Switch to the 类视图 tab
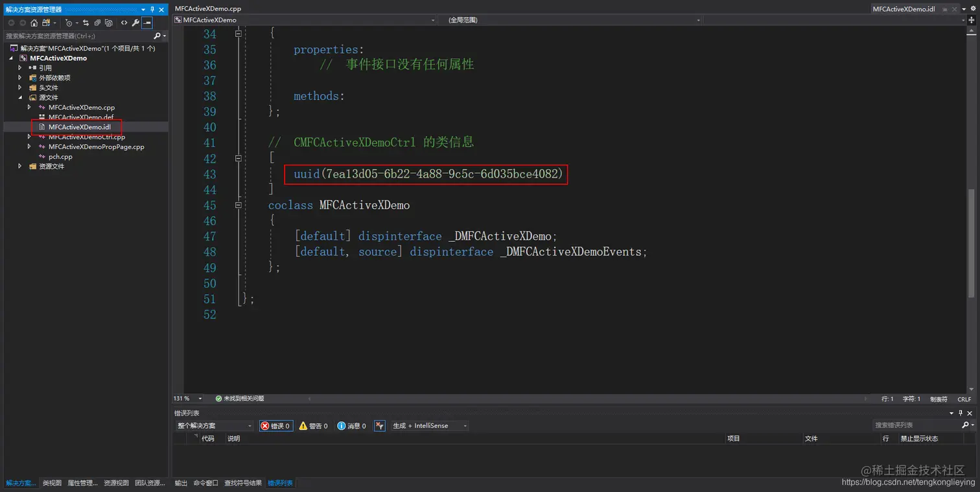980x492 pixels. coord(52,483)
